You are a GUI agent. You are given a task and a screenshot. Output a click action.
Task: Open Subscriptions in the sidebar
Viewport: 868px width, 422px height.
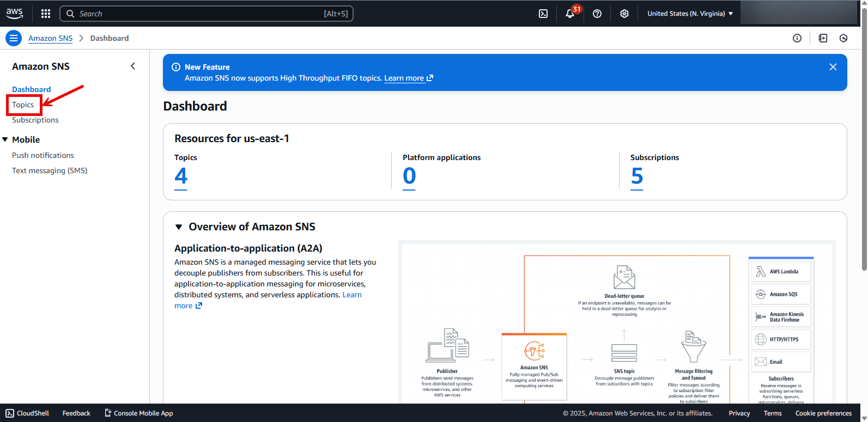(35, 120)
